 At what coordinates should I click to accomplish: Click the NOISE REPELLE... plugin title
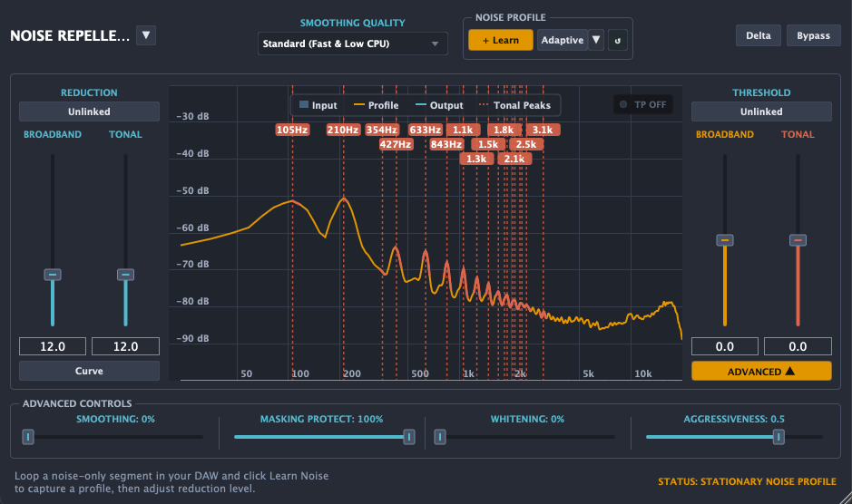70,36
